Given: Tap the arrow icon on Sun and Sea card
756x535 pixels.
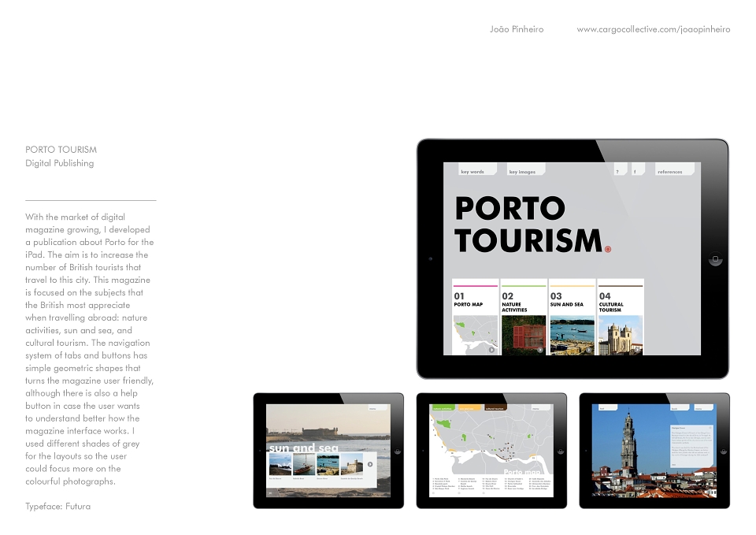Looking at the screenshot, I should tap(589, 350).
